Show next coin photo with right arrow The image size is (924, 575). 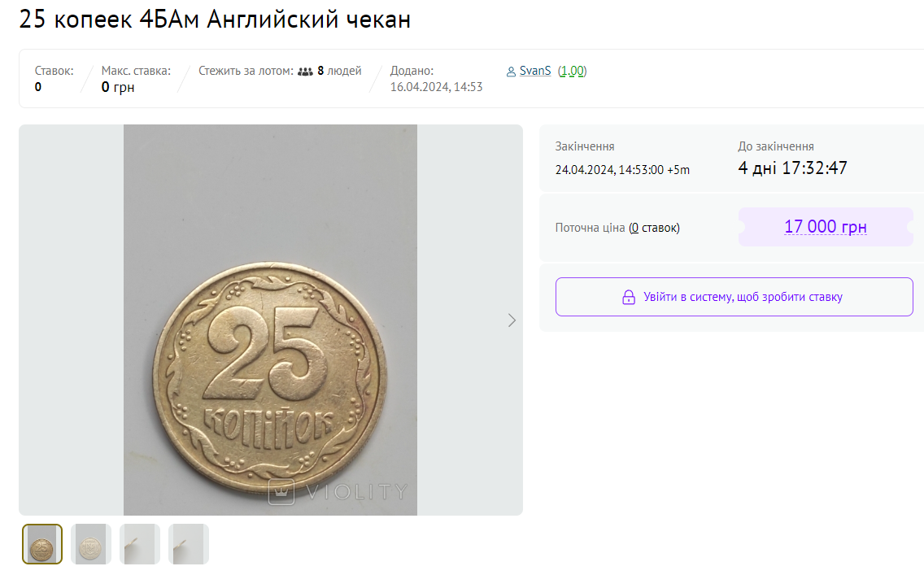tap(512, 320)
